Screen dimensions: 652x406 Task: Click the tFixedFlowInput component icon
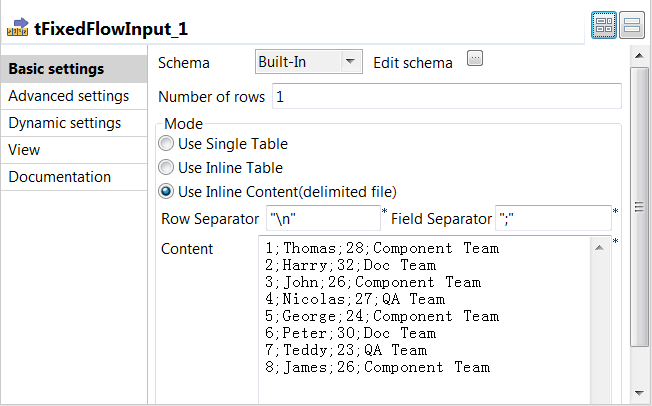tap(17, 26)
